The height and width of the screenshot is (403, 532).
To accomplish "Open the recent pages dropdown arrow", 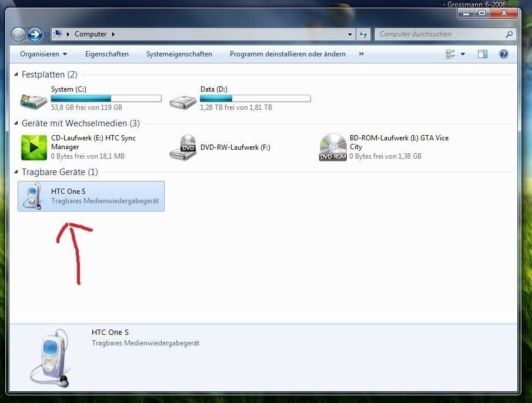I will pos(46,34).
